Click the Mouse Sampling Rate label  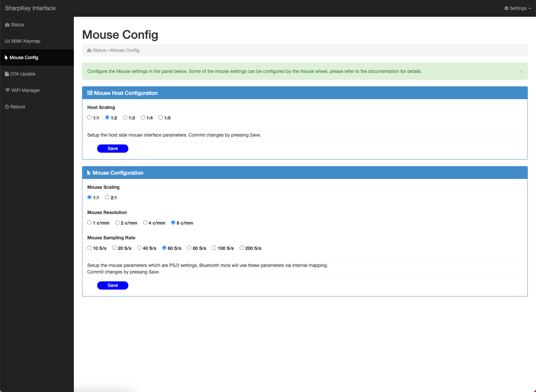click(x=111, y=238)
